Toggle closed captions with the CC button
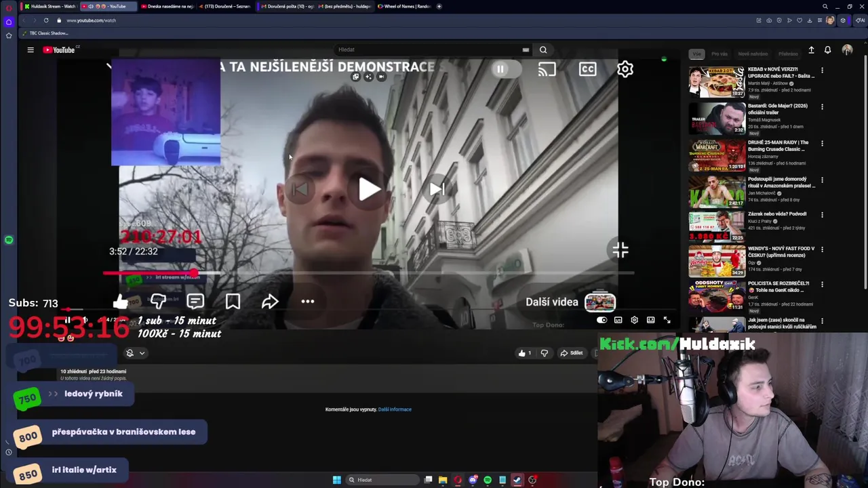Image resolution: width=868 pixels, height=488 pixels. [x=587, y=69]
